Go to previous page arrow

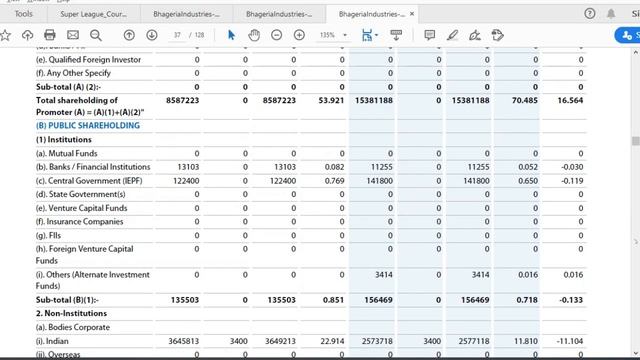tap(129, 35)
